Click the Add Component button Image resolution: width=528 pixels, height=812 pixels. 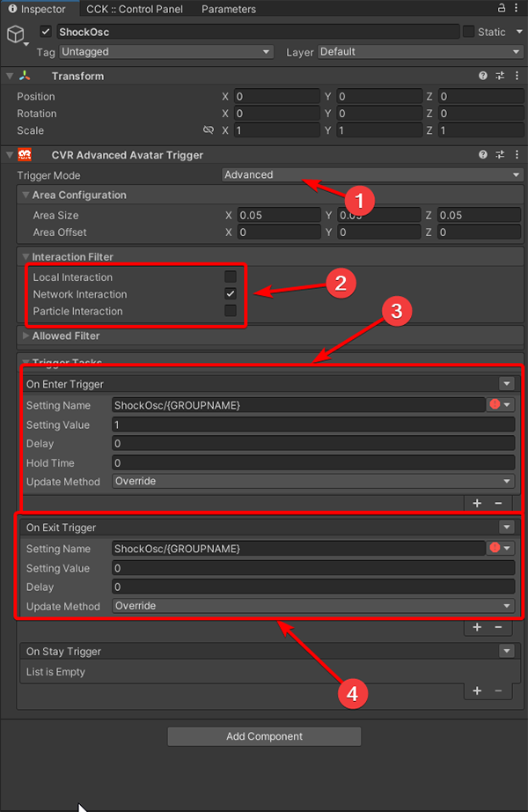264,736
